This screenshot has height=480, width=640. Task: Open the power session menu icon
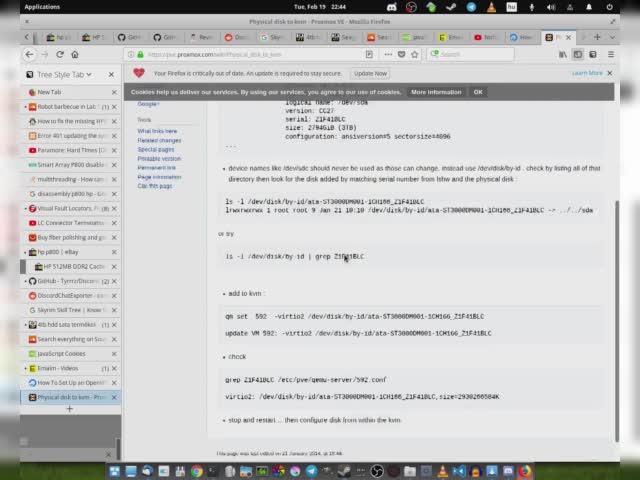coord(609,7)
